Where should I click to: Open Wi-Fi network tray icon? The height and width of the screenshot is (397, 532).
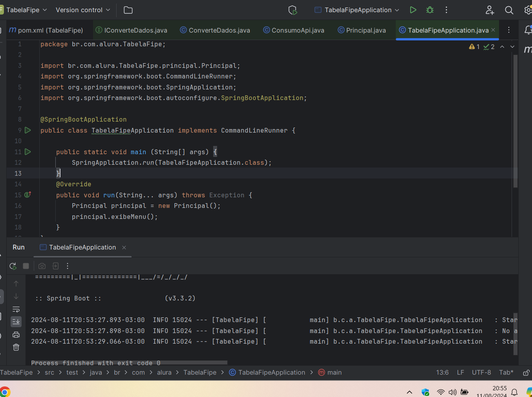pyautogui.click(x=441, y=392)
